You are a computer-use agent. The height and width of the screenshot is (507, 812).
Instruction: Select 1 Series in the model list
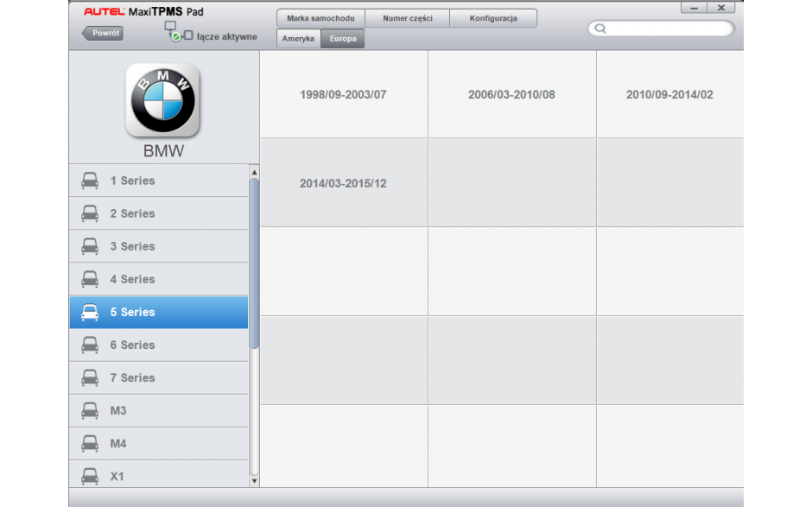158,181
